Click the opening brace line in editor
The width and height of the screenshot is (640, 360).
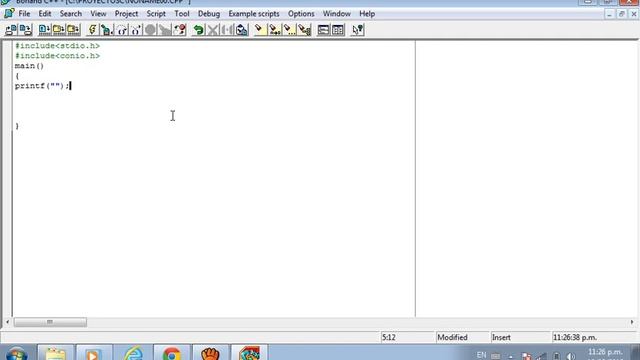17,76
